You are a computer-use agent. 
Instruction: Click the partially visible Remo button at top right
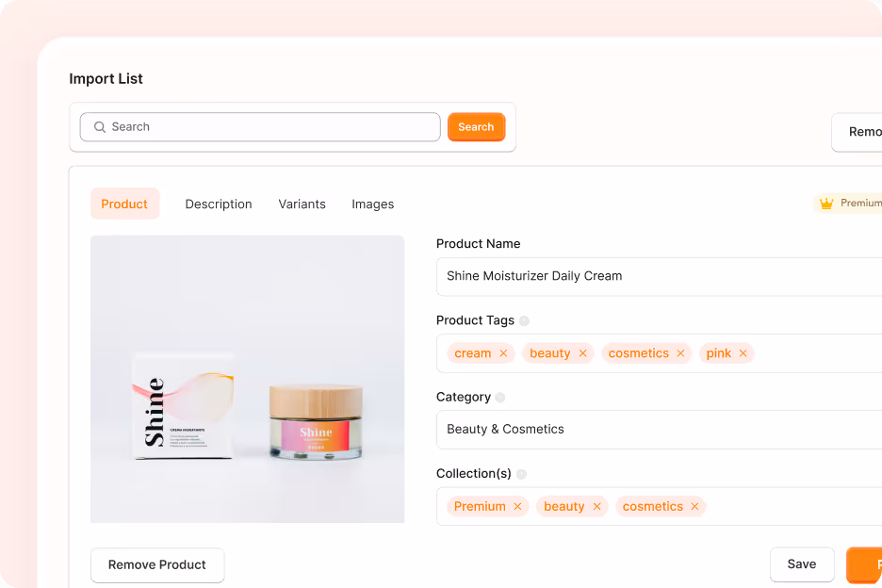[x=857, y=132]
